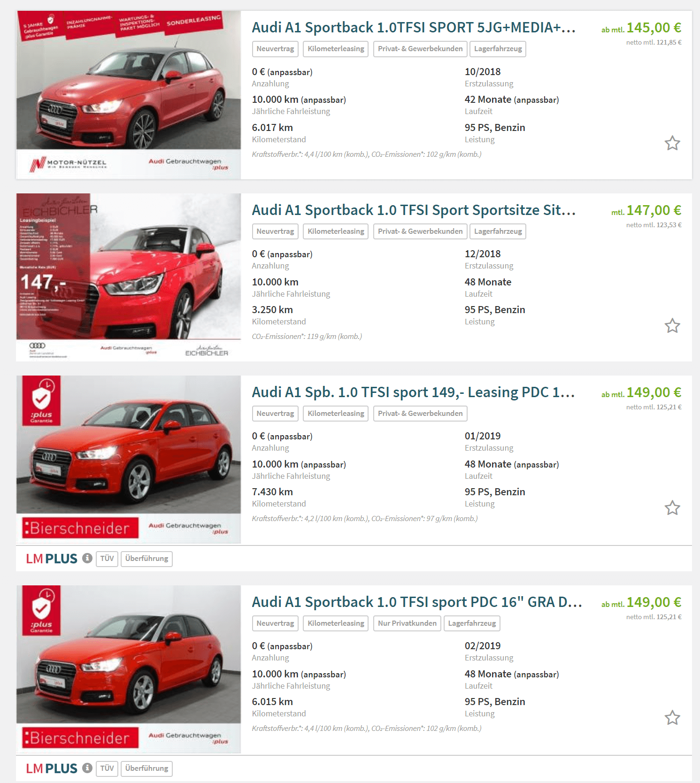Open Bierschneider photo of 7.430 km Audi
Image resolution: width=700 pixels, height=783 pixels.
pos(128,460)
